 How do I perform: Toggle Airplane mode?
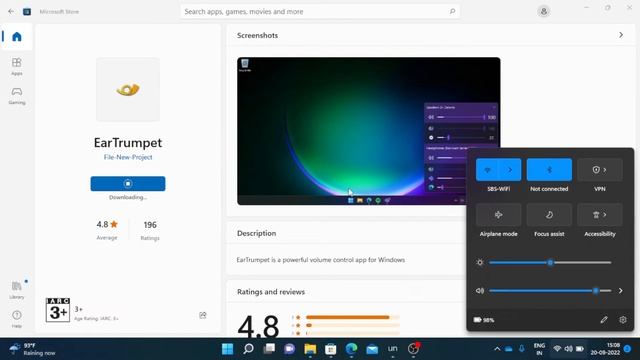498,215
